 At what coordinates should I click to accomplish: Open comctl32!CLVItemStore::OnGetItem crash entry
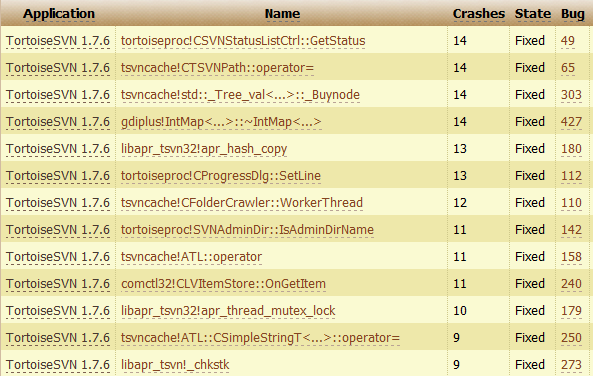pos(223,284)
